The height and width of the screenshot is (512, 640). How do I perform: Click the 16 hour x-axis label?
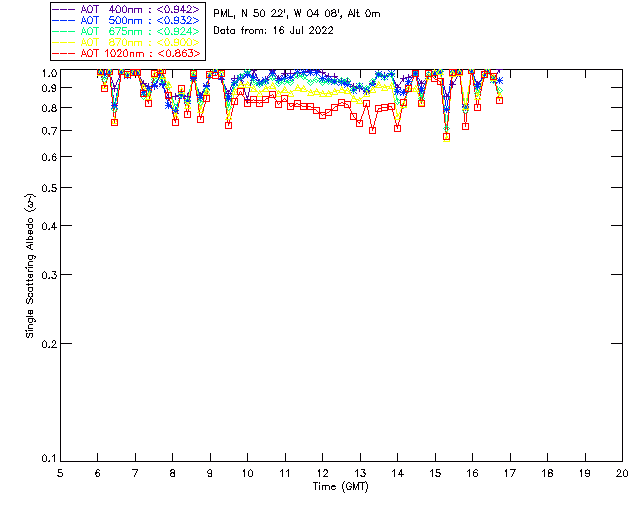(473, 473)
